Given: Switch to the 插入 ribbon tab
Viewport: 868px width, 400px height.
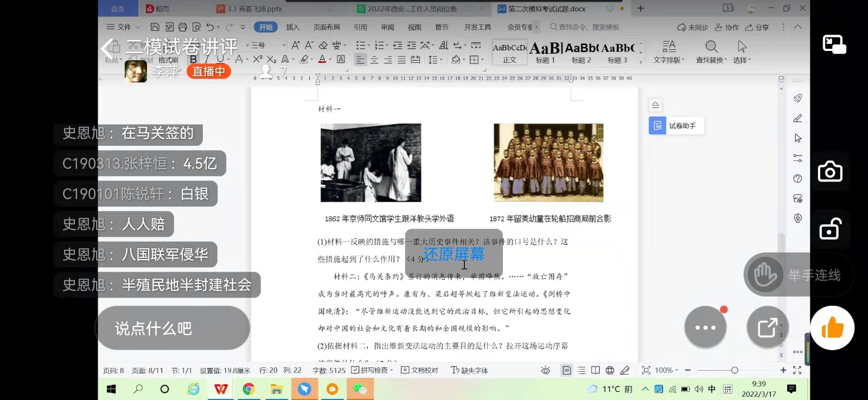Looking at the screenshot, I should (292, 27).
